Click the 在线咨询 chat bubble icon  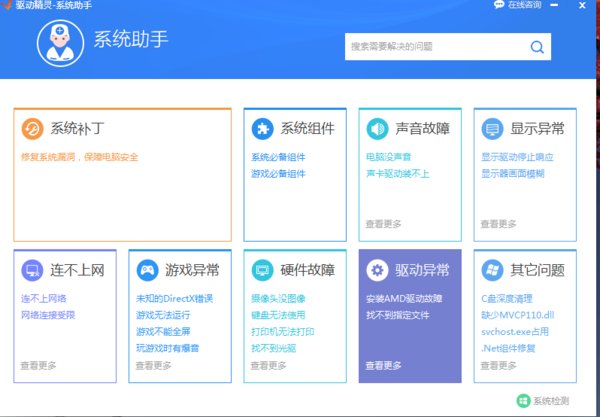click(x=499, y=5)
